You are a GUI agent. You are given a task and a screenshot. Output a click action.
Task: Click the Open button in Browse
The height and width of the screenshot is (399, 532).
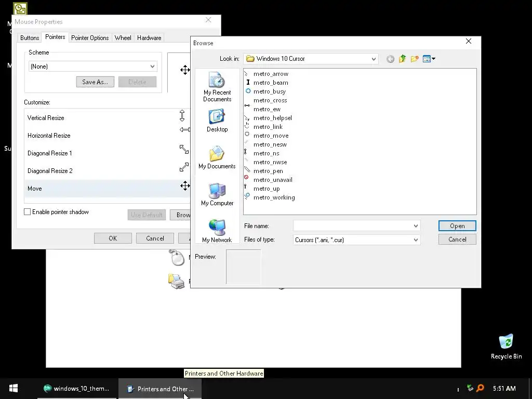(x=457, y=226)
